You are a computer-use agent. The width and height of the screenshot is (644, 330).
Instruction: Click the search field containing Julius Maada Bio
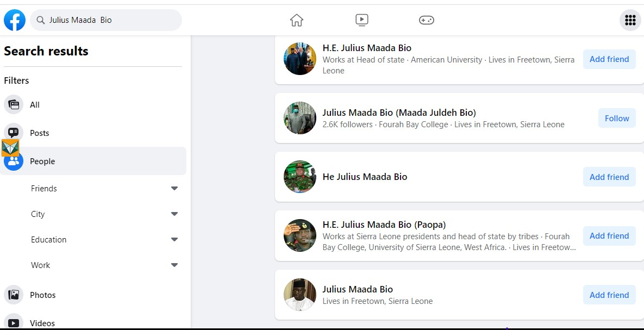click(111, 20)
